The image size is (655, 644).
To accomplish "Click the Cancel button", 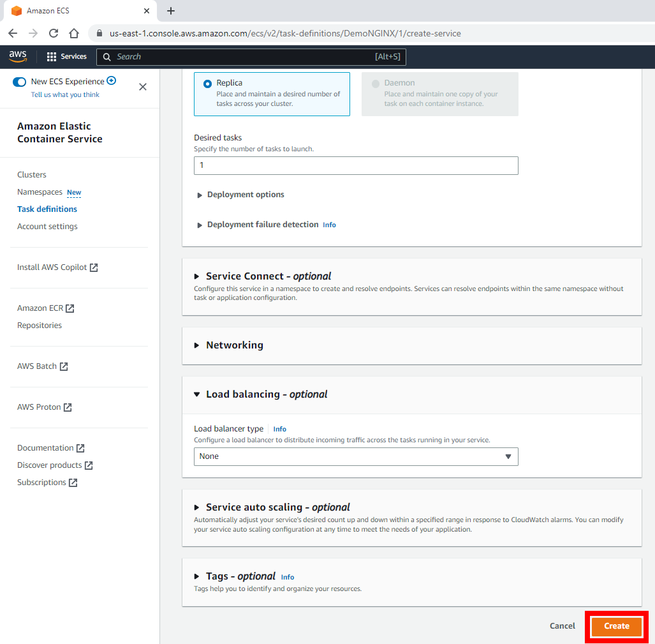I will tap(562, 626).
